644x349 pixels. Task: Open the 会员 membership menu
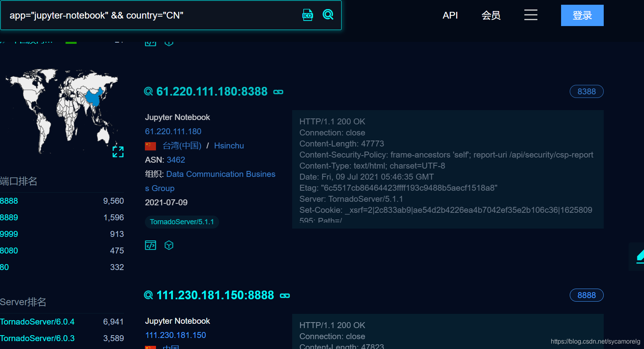491,15
